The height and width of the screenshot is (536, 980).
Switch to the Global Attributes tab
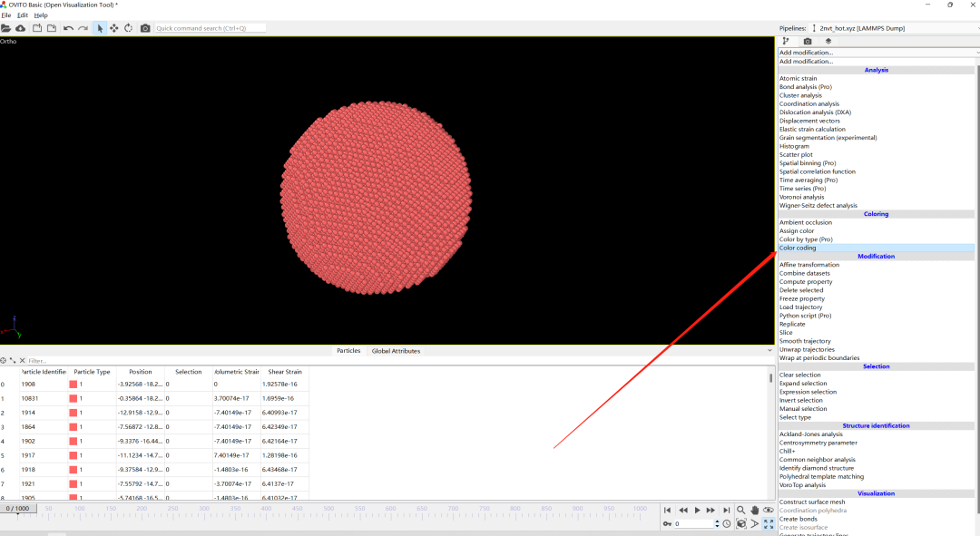click(397, 350)
